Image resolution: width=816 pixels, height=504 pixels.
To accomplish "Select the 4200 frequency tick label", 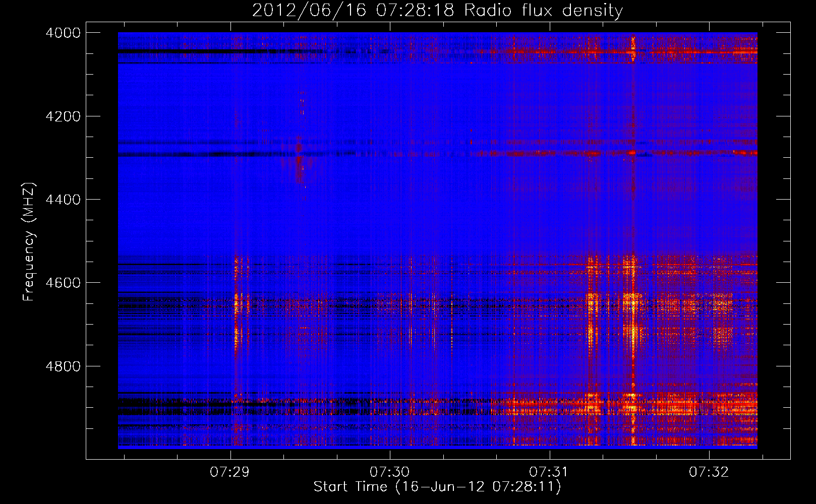I will [x=63, y=116].
